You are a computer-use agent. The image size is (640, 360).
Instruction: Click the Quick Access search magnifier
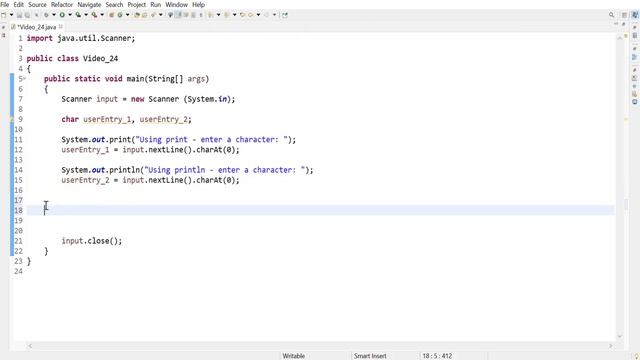611,15
